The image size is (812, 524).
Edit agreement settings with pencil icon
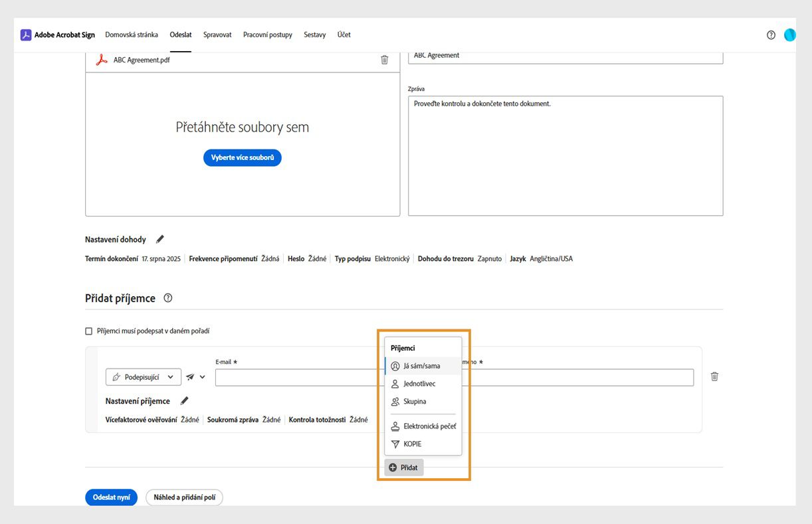(160, 239)
